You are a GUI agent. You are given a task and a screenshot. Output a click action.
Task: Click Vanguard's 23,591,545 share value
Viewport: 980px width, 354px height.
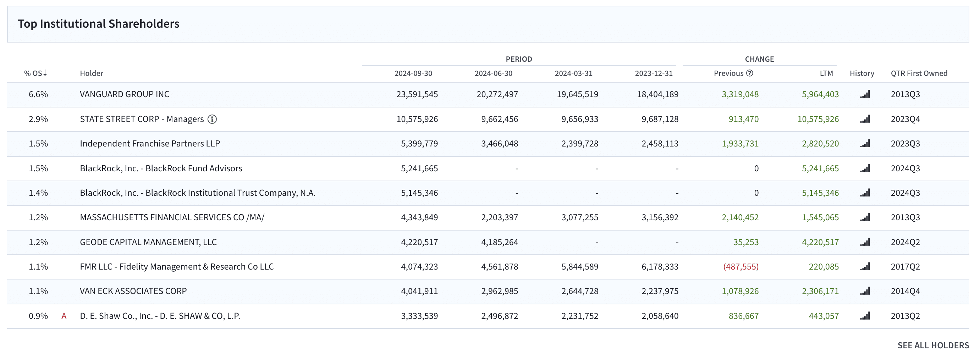point(417,94)
